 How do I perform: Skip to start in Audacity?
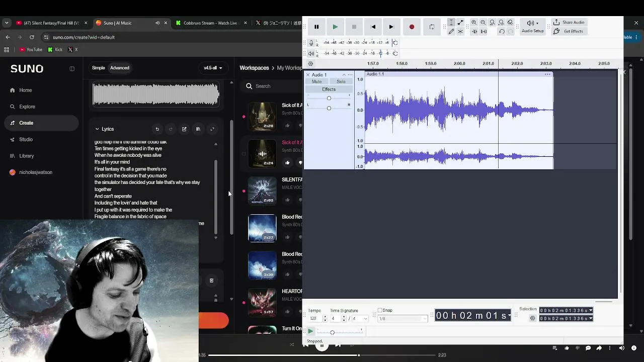pyautogui.click(x=373, y=27)
